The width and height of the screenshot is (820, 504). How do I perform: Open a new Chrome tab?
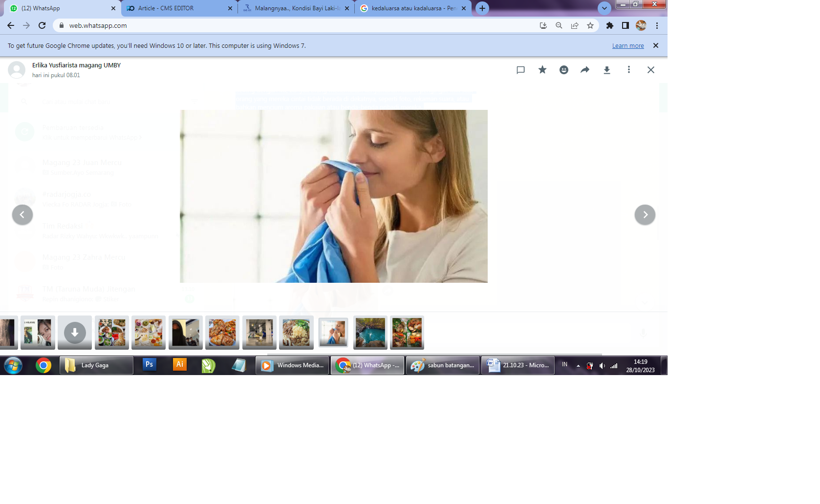[x=482, y=8]
